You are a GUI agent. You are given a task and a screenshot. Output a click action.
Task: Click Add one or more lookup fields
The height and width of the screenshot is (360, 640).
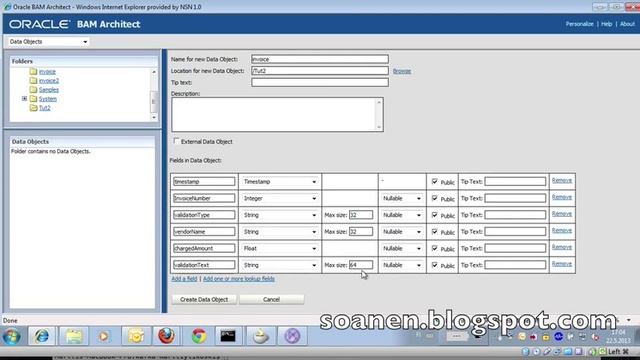coord(239,279)
